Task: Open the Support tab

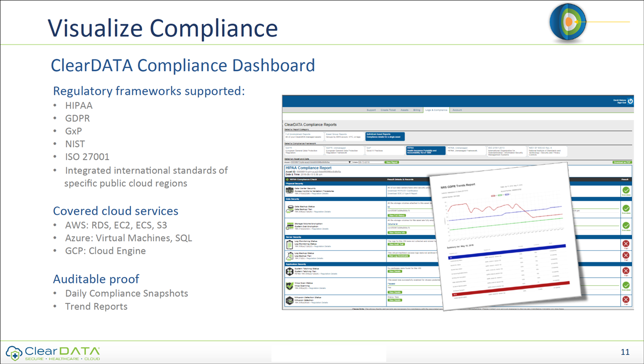Action: (x=371, y=110)
